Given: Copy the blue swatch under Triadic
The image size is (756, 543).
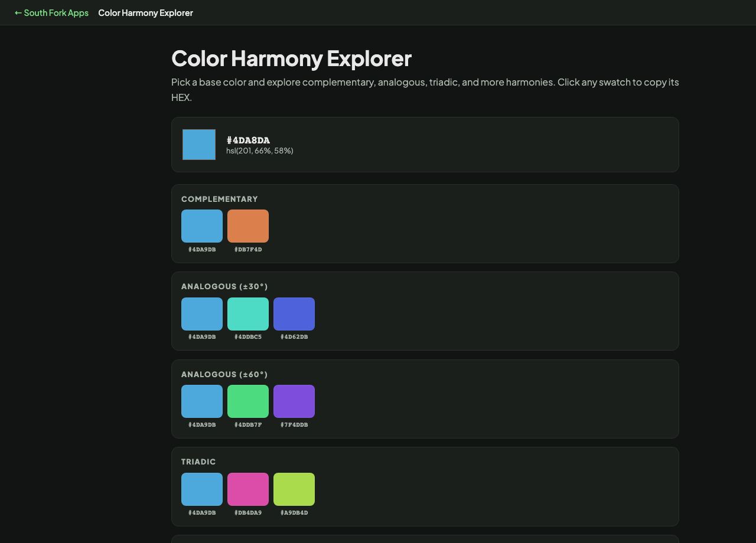Looking at the screenshot, I should 202,489.
